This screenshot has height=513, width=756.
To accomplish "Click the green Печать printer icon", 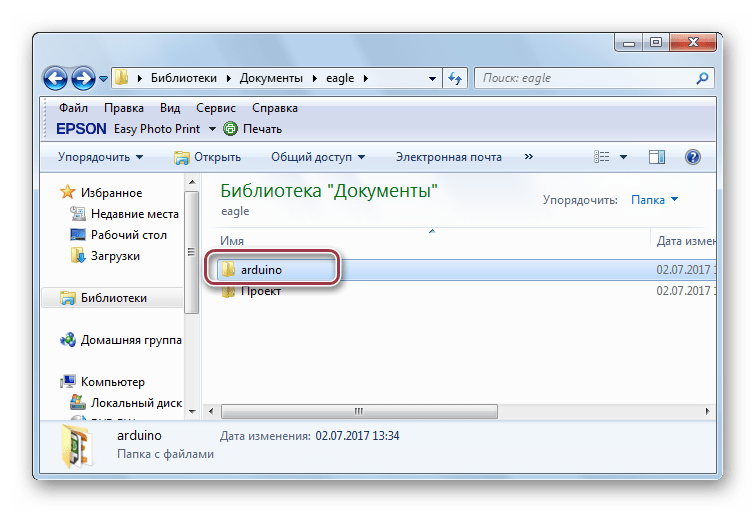I will click(x=230, y=129).
